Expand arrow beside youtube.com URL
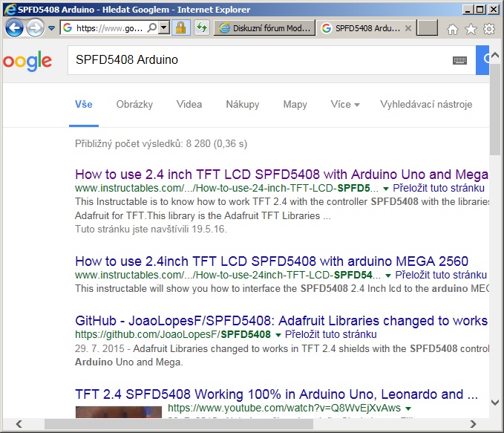 click(x=408, y=408)
